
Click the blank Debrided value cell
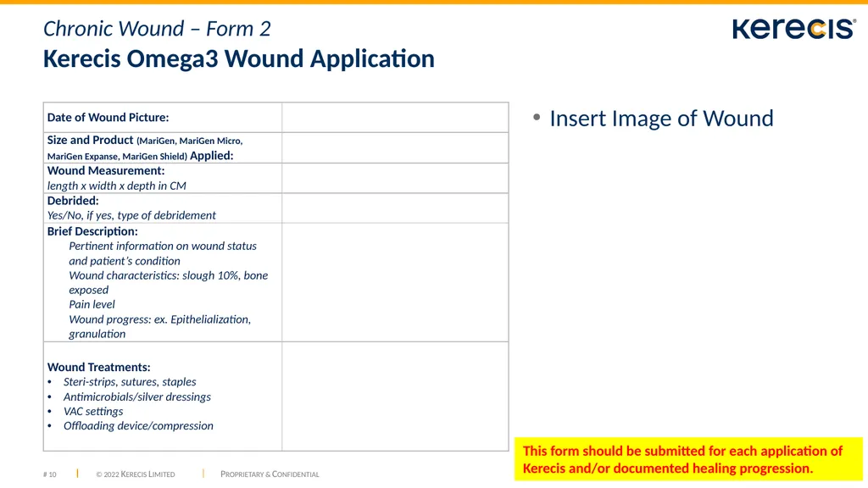pyautogui.click(x=395, y=208)
